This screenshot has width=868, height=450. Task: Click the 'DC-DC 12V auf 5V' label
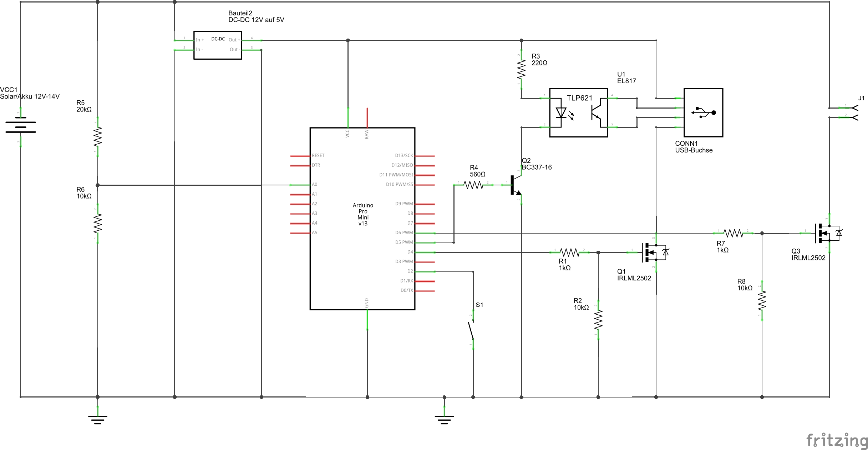point(257,20)
